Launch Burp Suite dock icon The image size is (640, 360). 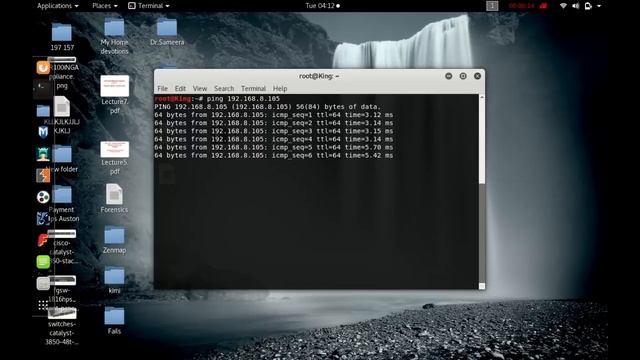(43, 175)
